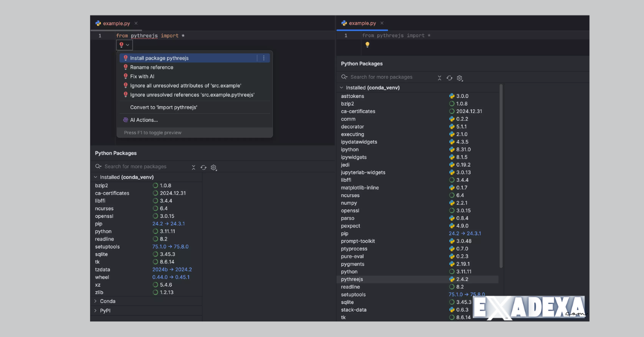Click the more options dots beside Install package pythreejs
The image size is (644, 337).
click(264, 57)
